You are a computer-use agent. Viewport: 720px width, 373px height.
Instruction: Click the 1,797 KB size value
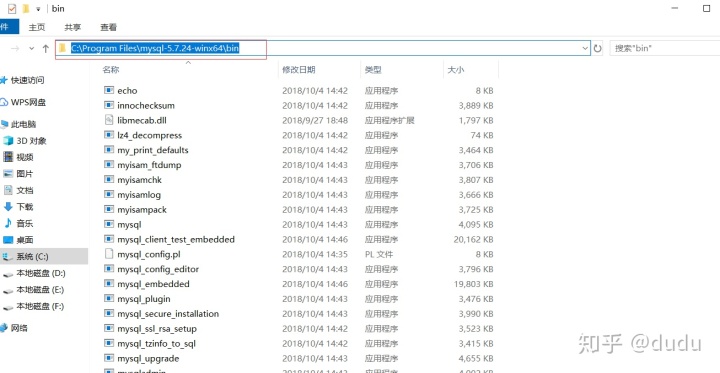coord(476,120)
